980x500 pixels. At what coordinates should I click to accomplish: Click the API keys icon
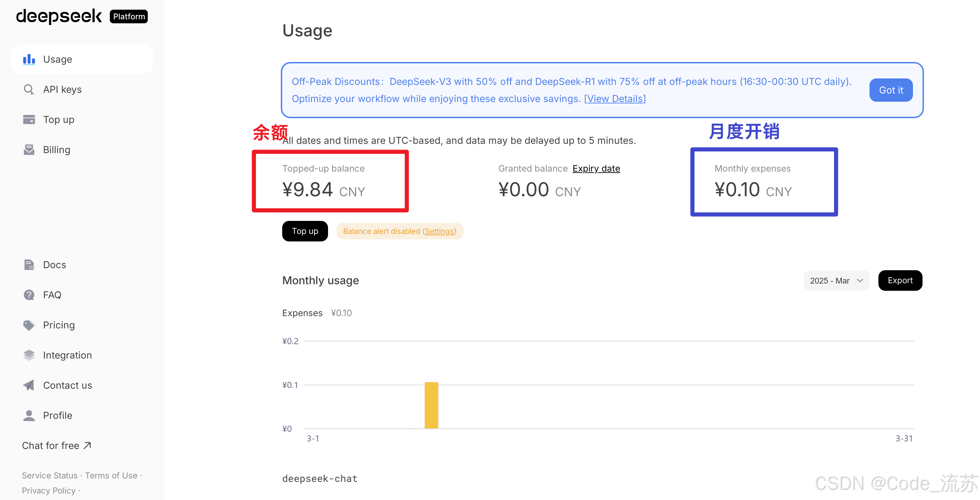pos(29,89)
